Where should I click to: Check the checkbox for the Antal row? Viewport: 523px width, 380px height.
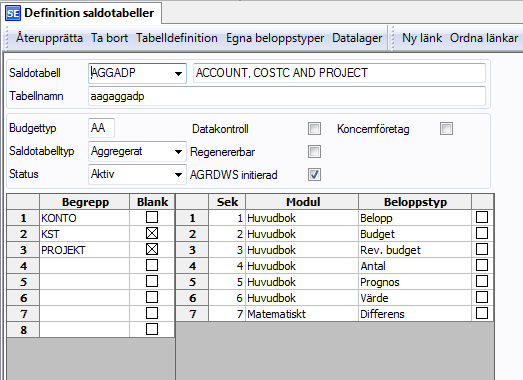pos(482,266)
